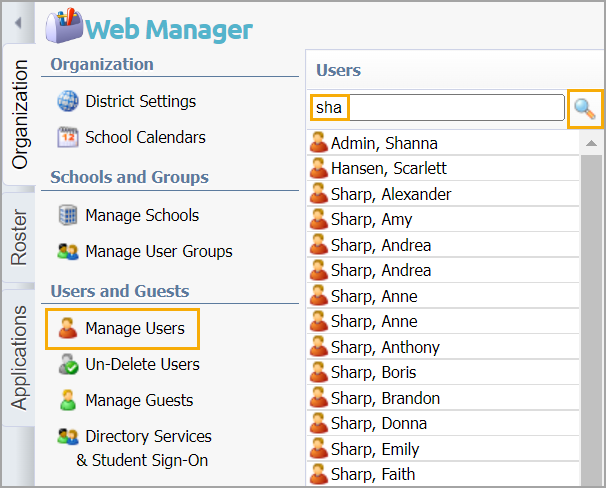Click the Un-Delete Users checkmark icon
The image size is (606, 488).
68,364
